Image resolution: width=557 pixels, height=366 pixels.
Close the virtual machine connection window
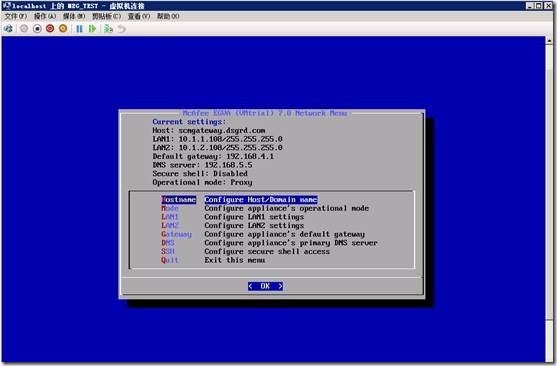[x=548, y=6]
